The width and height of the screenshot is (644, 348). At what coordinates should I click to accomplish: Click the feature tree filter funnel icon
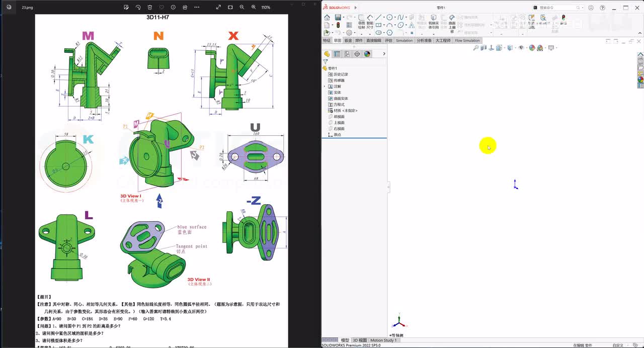(326, 62)
